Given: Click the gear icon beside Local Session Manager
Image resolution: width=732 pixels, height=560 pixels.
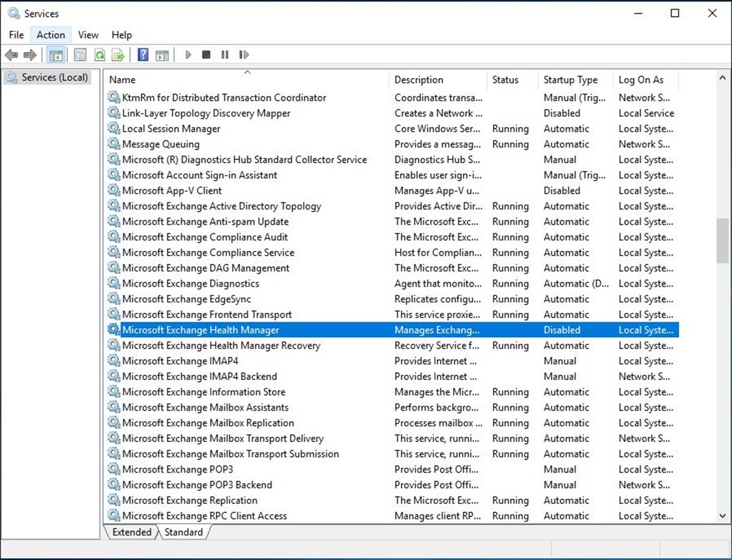Looking at the screenshot, I should tap(113, 128).
